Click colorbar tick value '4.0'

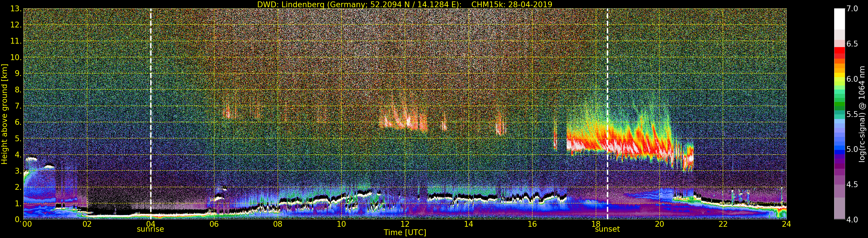[852, 220]
